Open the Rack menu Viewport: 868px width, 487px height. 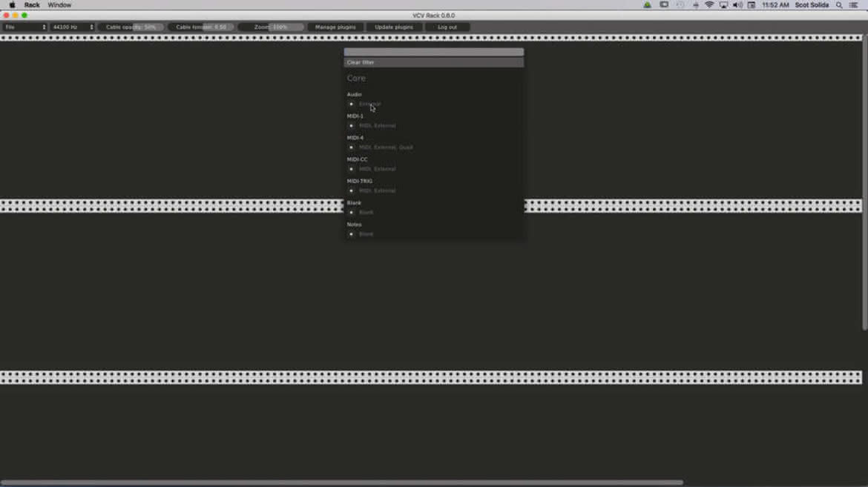(x=32, y=5)
